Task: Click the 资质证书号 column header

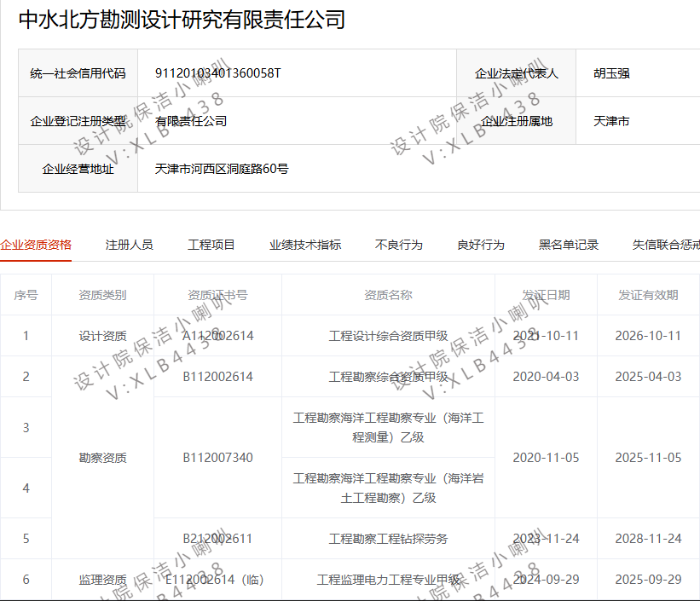Action: pos(218,295)
